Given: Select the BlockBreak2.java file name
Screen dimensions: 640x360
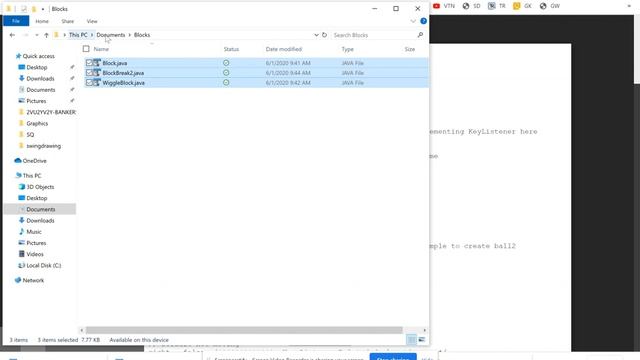Looking at the screenshot, I should pos(123,73).
